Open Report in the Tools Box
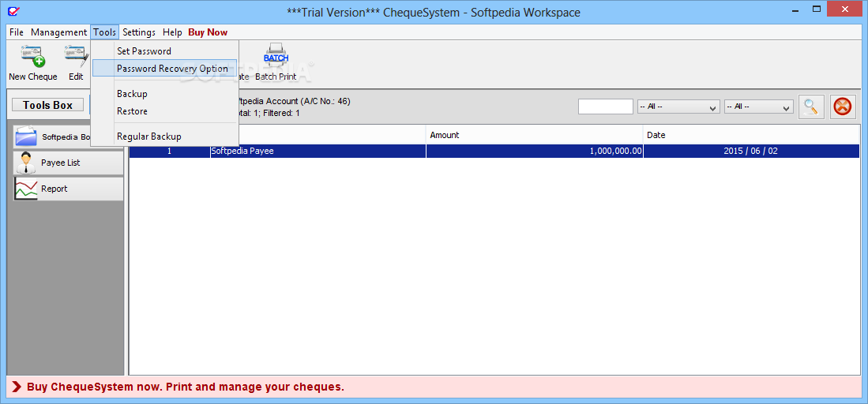Image resolution: width=868 pixels, height=404 pixels. pyautogui.click(x=68, y=189)
